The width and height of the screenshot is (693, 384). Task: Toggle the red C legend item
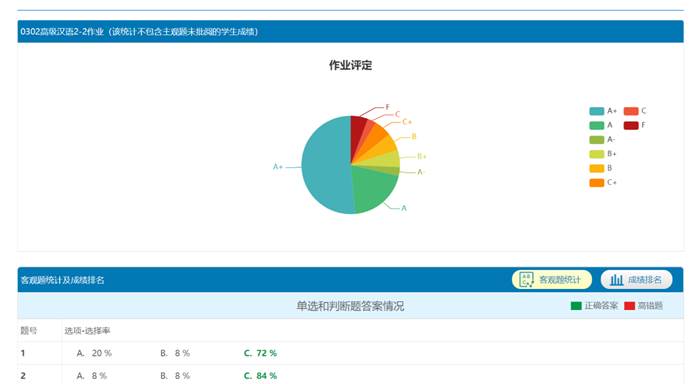coord(635,111)
